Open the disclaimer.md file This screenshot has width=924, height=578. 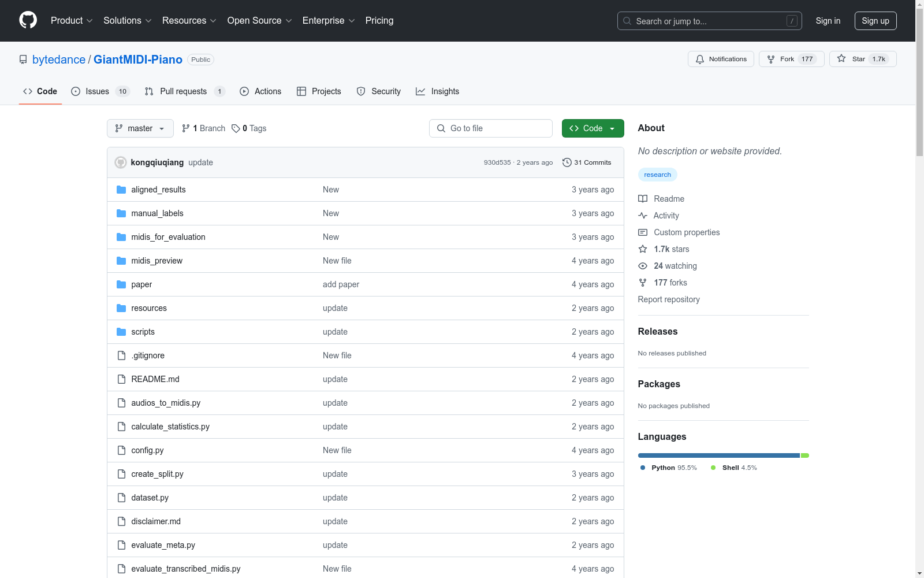tap(156, 521)
